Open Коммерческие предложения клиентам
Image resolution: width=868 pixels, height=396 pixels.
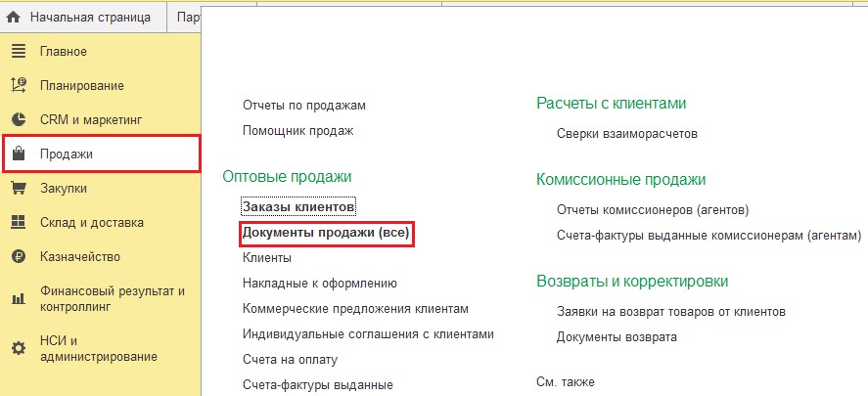355,309
